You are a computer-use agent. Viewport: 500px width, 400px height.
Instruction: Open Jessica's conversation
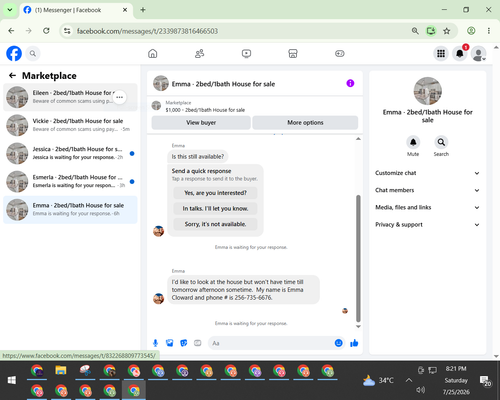(70, 153)
